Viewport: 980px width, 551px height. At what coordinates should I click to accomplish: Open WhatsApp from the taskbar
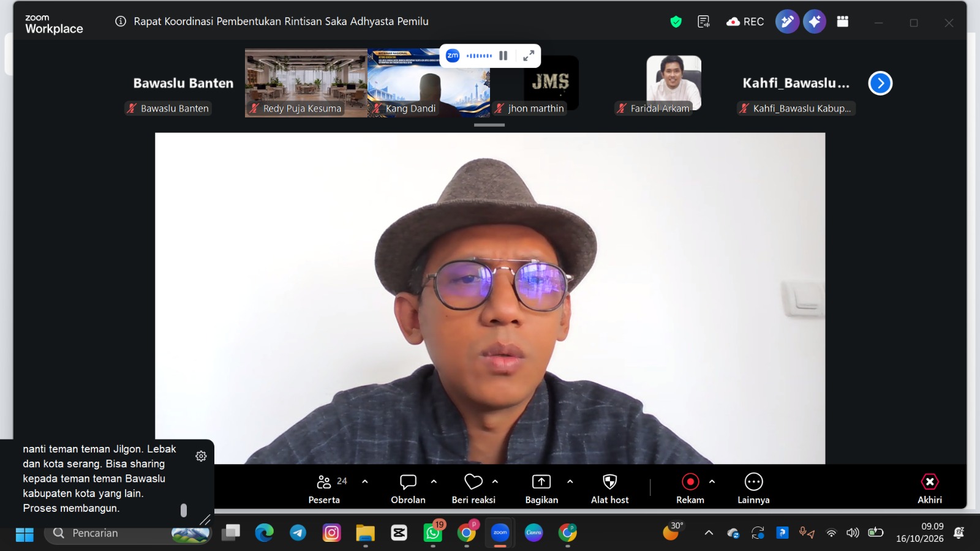(x=433, y=533)
